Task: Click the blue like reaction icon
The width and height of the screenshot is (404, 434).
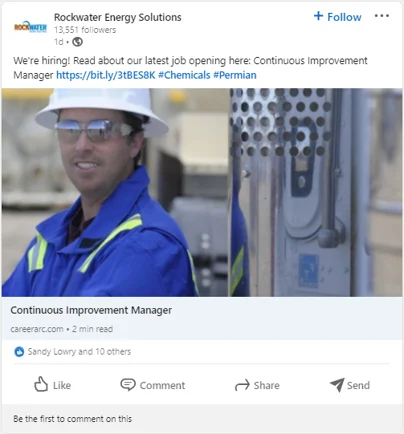Action: click(x=19, y=352)
